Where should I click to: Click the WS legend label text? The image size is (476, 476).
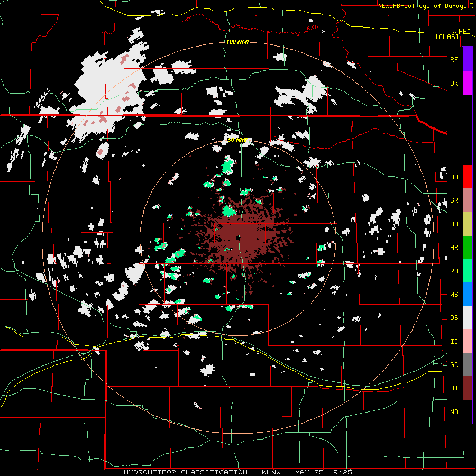click(x=454, y=295)
